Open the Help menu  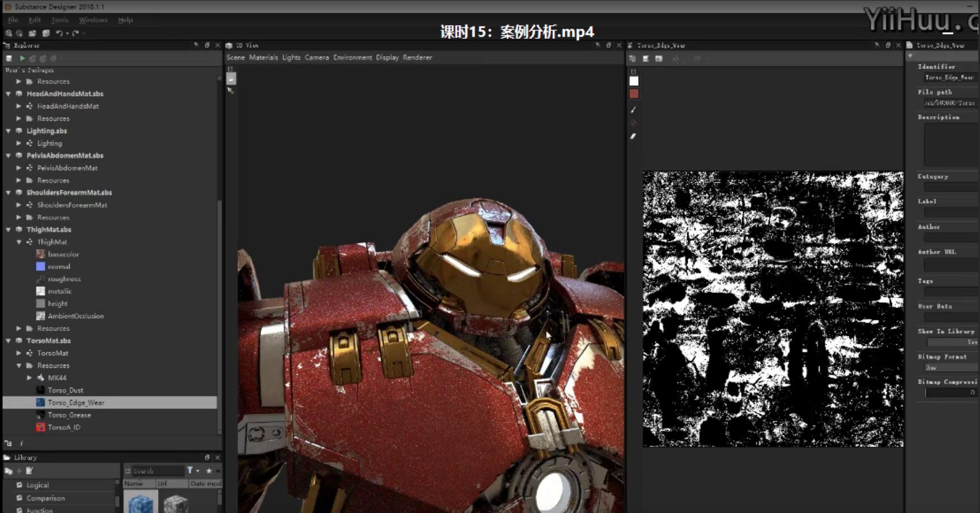125,19
